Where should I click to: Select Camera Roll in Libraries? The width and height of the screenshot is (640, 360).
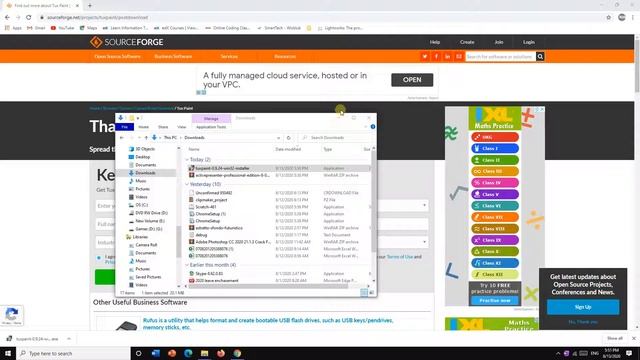point(146,245)
